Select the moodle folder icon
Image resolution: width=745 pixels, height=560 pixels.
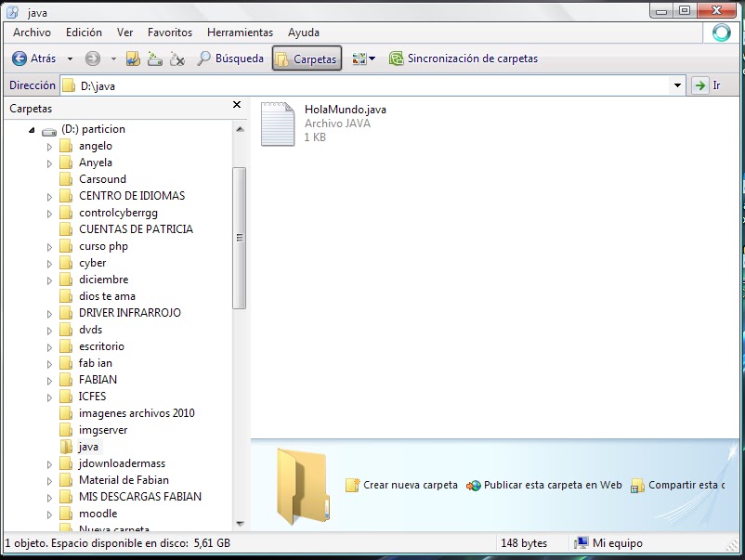pos(66,514)
